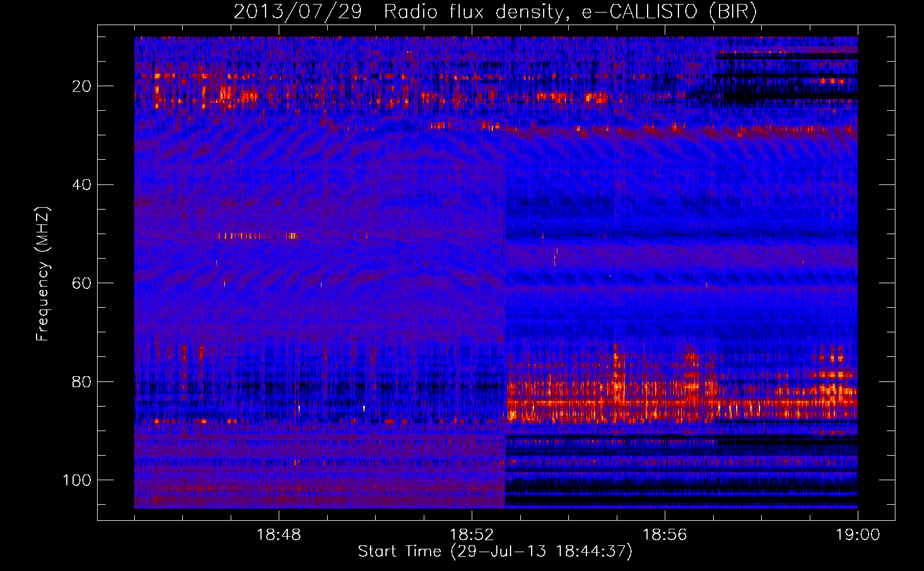The width and height of the screenshot is (924, 571).
Task: Click the 18:52 time tick label
Action: pyautogui.click(x=472, y=535)
